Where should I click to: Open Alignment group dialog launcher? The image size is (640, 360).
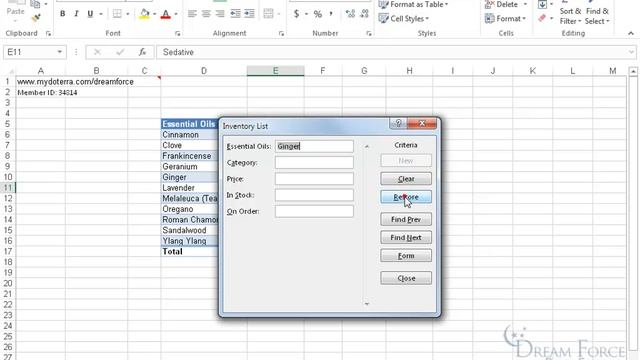[281, 33]
